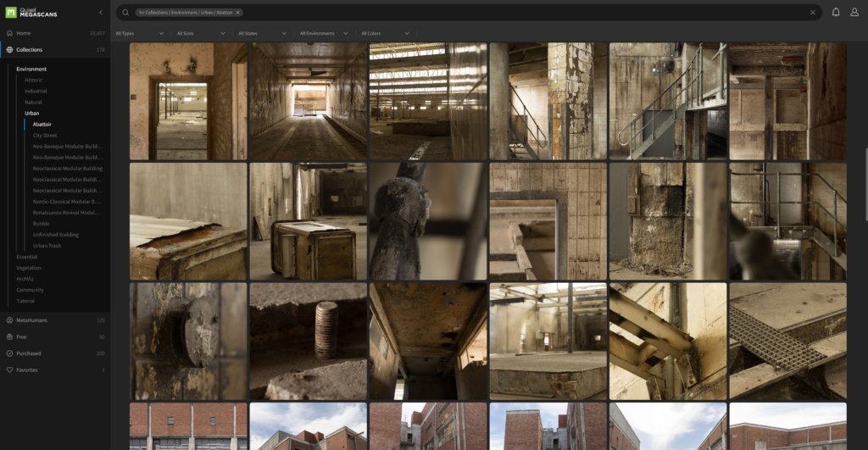Open the Favorites section
868x450 pixels.
pos(28,369)
